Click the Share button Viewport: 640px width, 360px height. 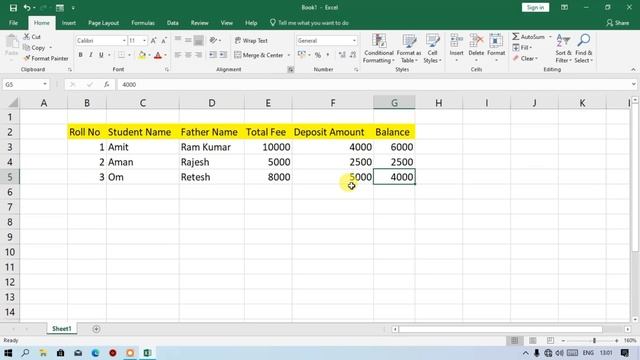tap(618, 23)
